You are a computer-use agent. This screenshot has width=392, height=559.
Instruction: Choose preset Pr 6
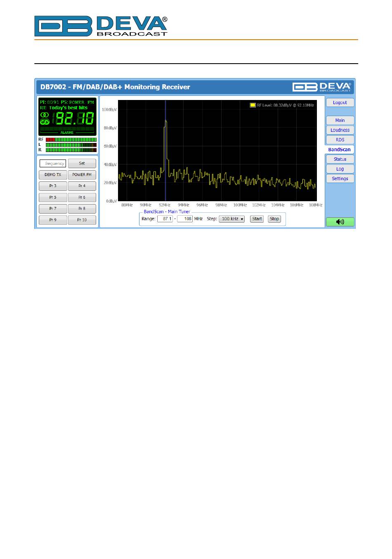(x=82, y=197)
